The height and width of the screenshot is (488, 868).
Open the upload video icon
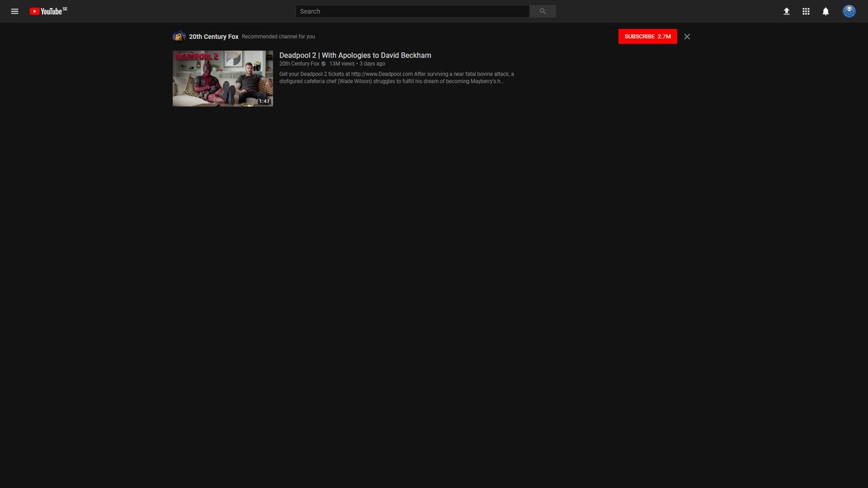786,12
